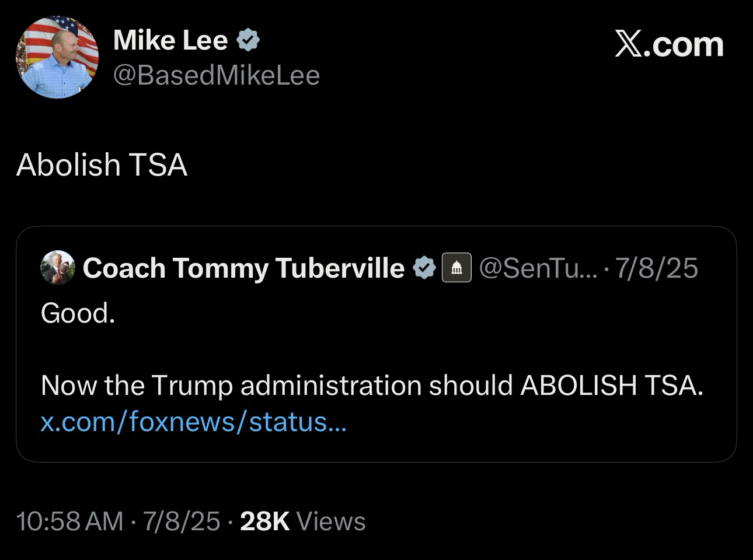Viewport: 753px width, 560px height.
Task: Click the 7/8/25 date beside the timestamp
Action: 181,521
